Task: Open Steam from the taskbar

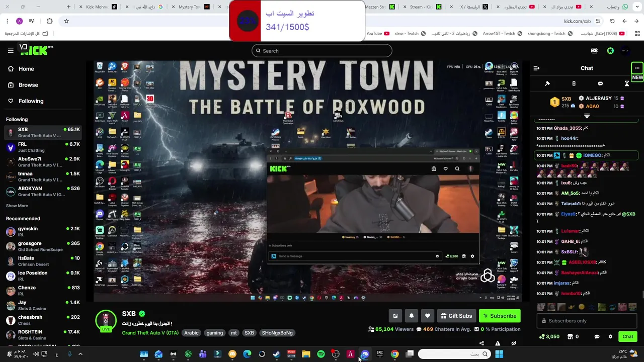Action: pyautogui.click(x=276, y=354)
